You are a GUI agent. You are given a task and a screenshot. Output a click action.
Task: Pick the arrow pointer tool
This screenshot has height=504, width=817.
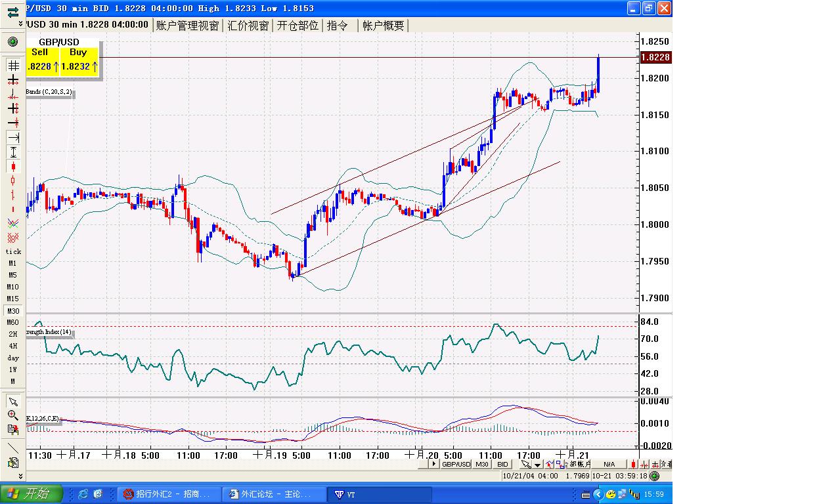[x=12, y=401]
